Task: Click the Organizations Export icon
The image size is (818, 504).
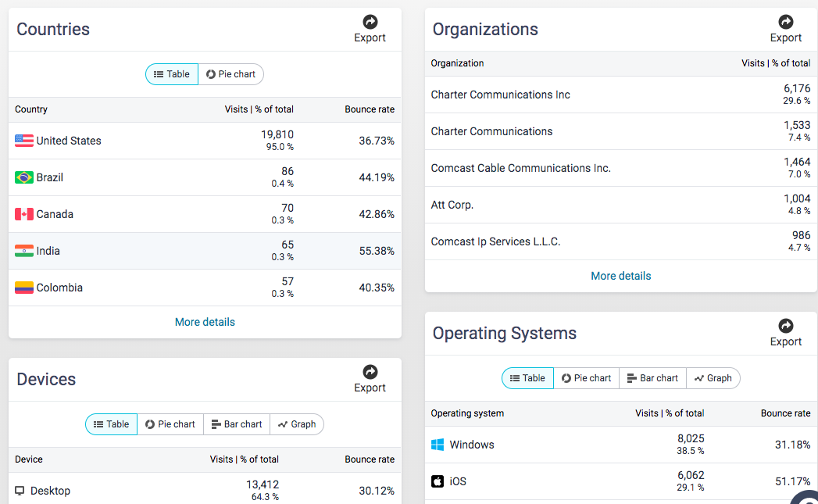Action: [786, 22]
